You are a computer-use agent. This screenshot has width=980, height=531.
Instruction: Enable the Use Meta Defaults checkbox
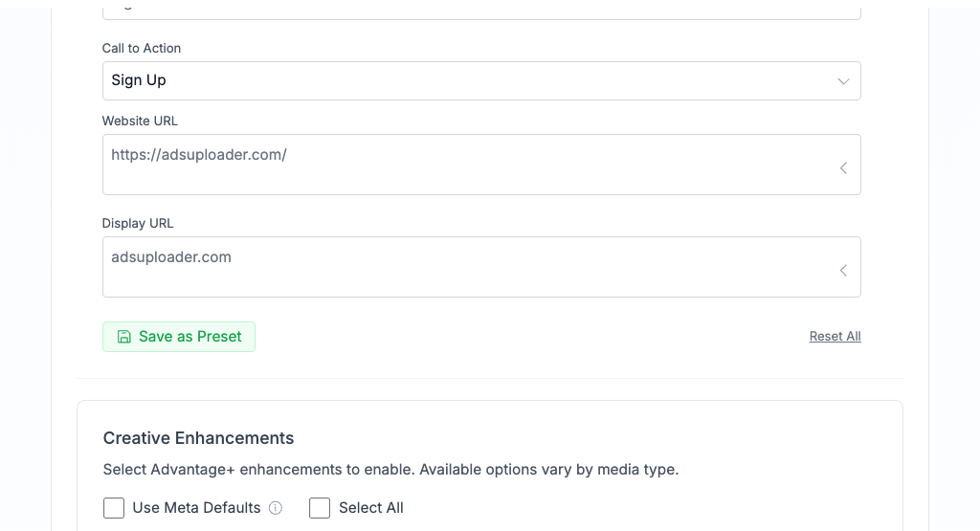click(x=114, y=508)
